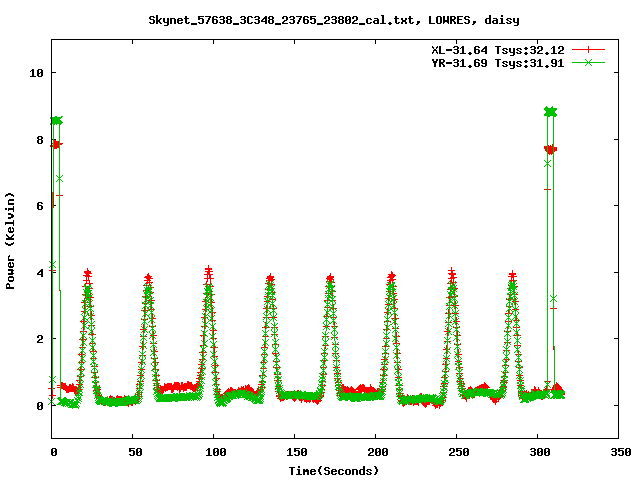Click x-axis tick label 200
Viewport: 640px width, 480px height.
[x=378, y=452]
